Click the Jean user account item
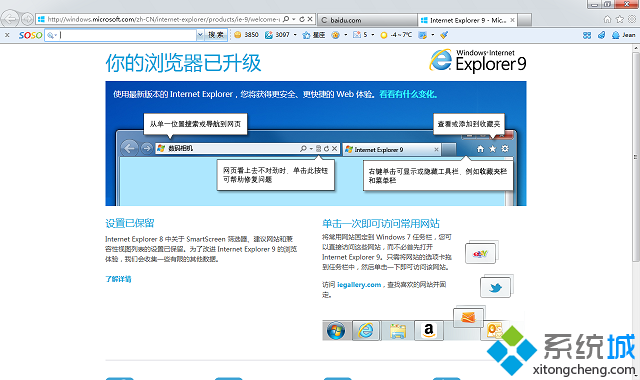 (x=624, y=36)
